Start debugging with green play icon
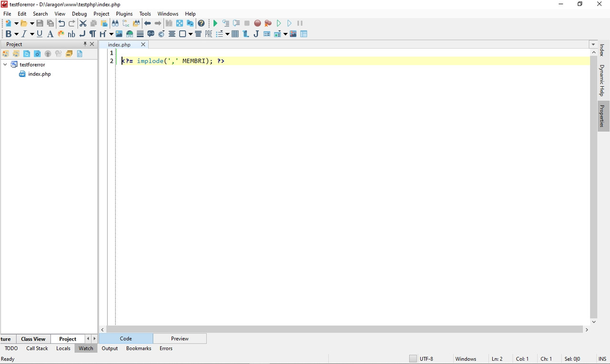Screen dimensions: 610x364 tap(215, 23)
